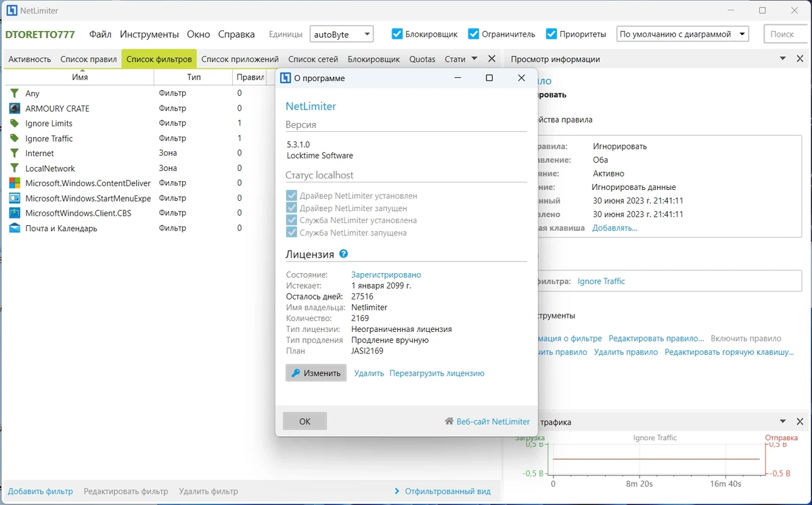Click the NetLimiter logo in the main title bar
The height and width of the screenshot is (505, 812).
(x=12, y=11)
